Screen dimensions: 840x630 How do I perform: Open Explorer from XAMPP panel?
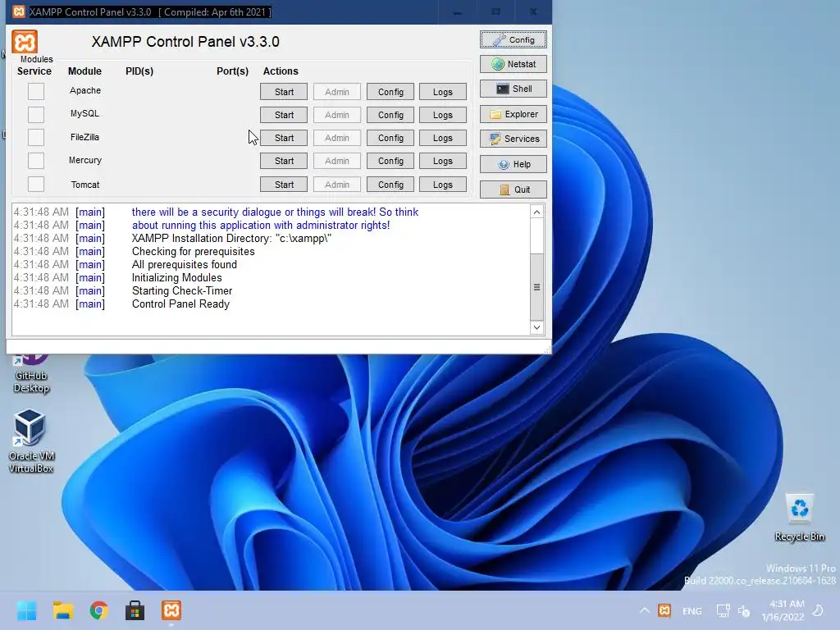click(514, 114)
